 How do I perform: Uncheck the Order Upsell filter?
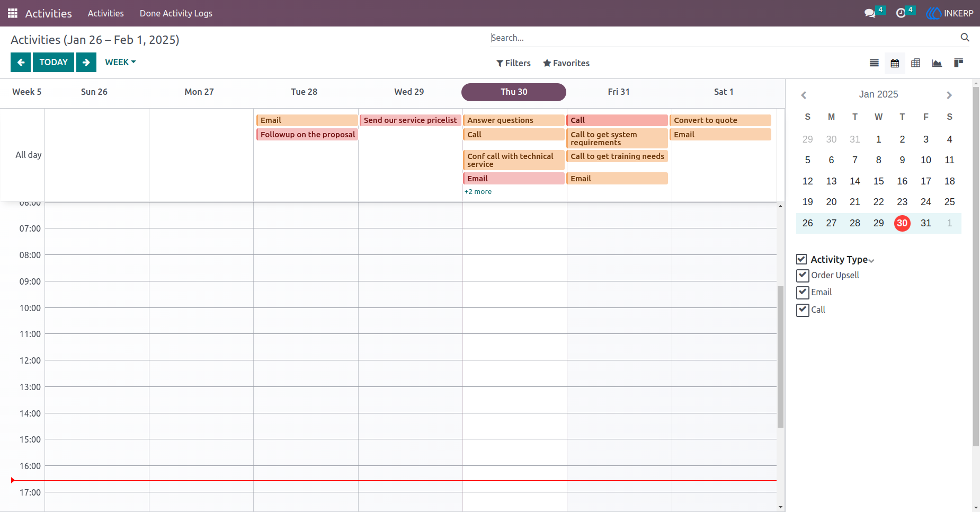803,275
